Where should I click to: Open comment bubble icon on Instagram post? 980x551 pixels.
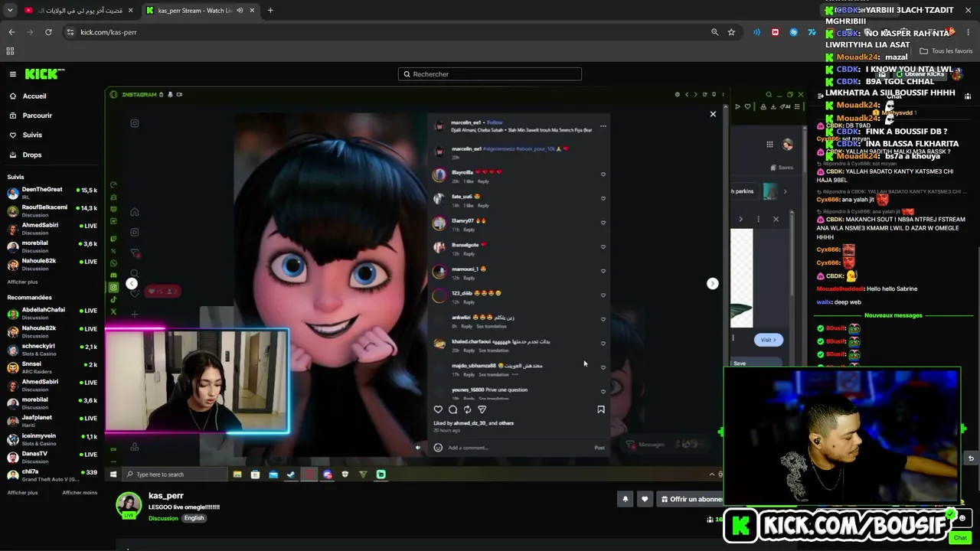coord(452,409)
